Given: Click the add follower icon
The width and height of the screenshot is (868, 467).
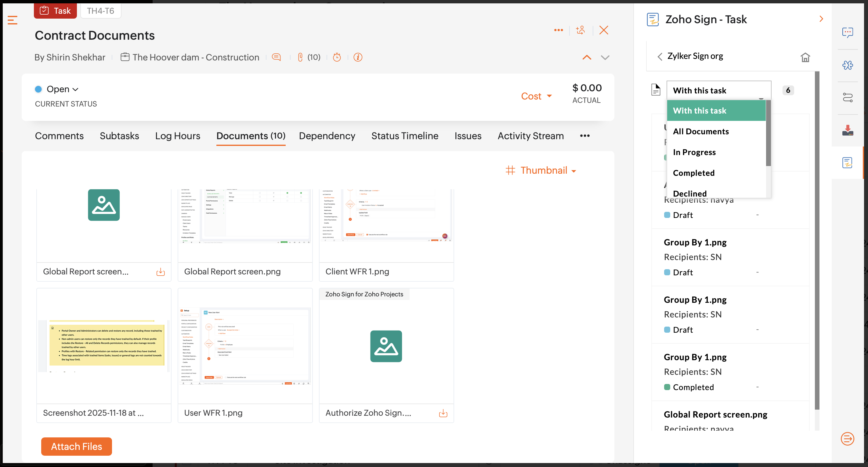Looking at the screenshot, I should click(580, 30).
